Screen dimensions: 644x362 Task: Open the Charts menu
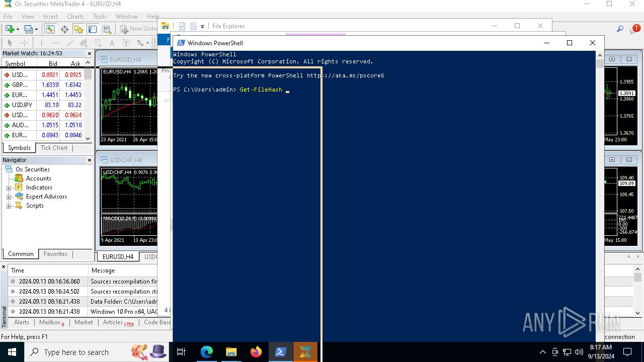pyautogui.click(x=75, y=17)
